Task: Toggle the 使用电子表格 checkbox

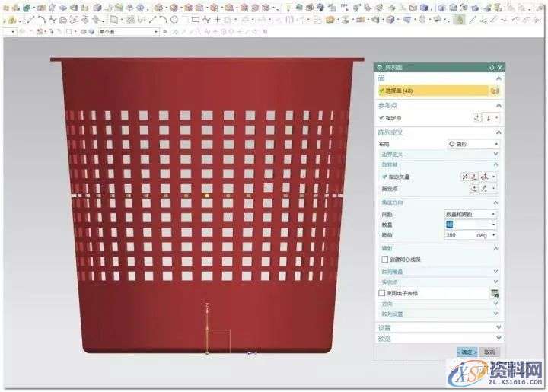Action: (382, 293)
